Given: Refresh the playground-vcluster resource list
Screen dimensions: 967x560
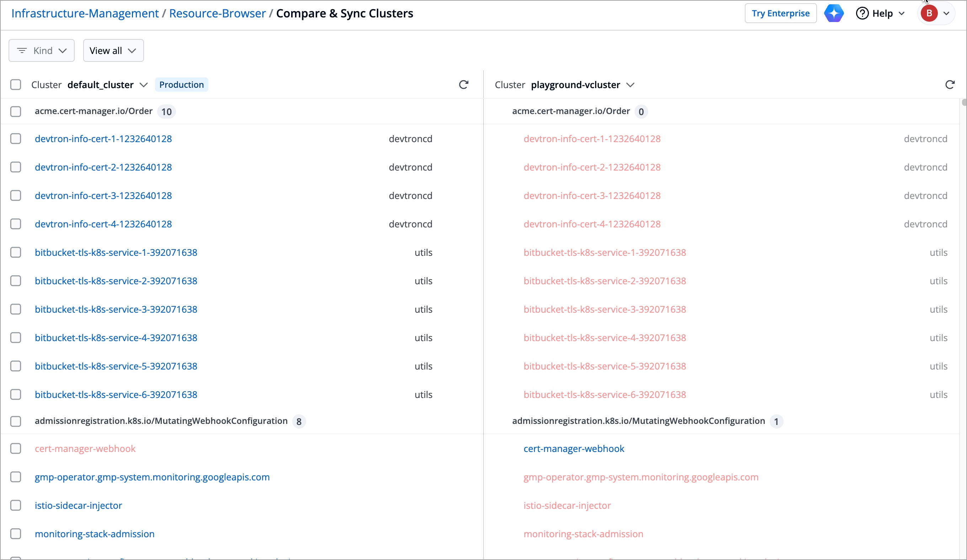Looking at the screenshot, I should 950,84.
